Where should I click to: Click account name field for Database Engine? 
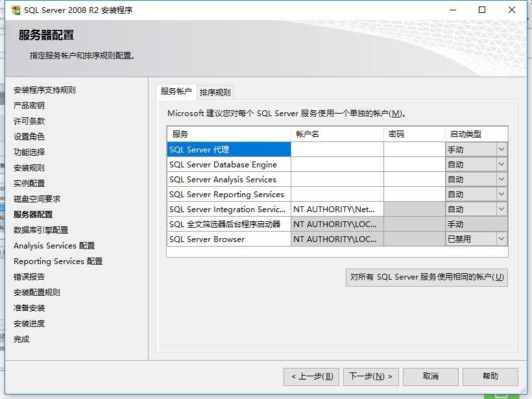point(337,164)
